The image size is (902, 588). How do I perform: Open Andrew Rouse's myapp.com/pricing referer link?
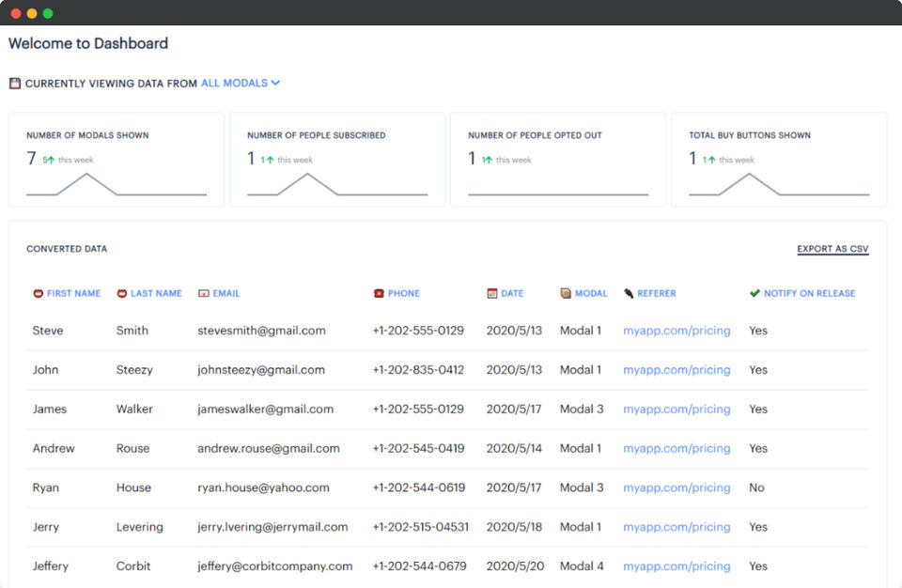point(676,448)
